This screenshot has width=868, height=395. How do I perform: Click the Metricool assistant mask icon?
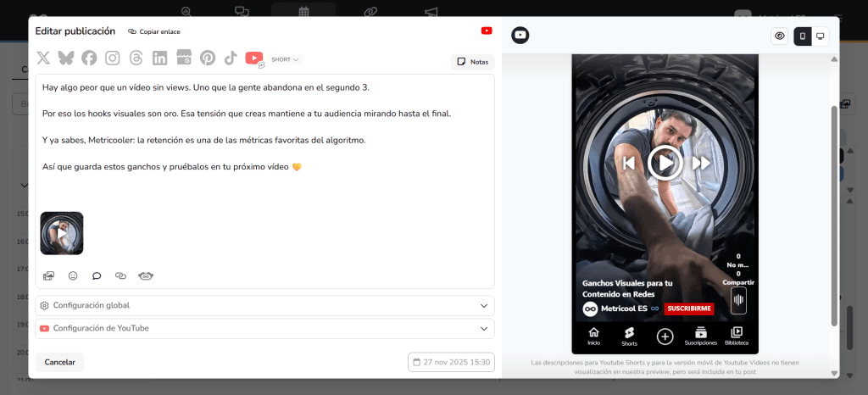[x=145, y=275]
